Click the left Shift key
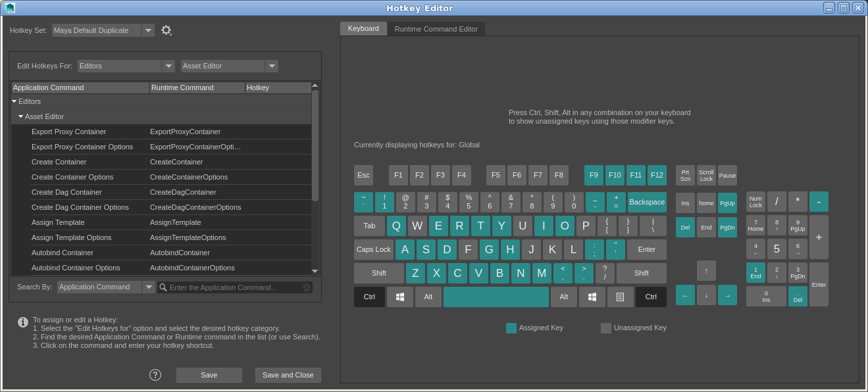This screenshot has height=392, width=868. (379, 273)
